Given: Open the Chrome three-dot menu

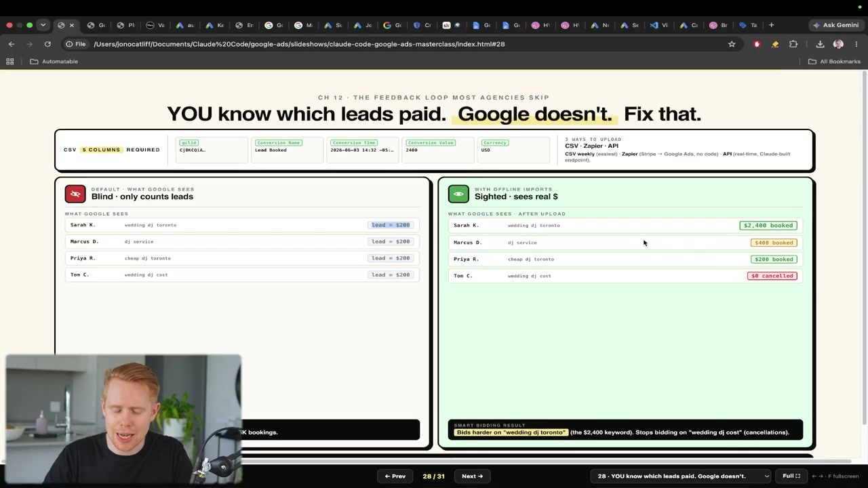Looking at the screenshot, I should point(856,44).
